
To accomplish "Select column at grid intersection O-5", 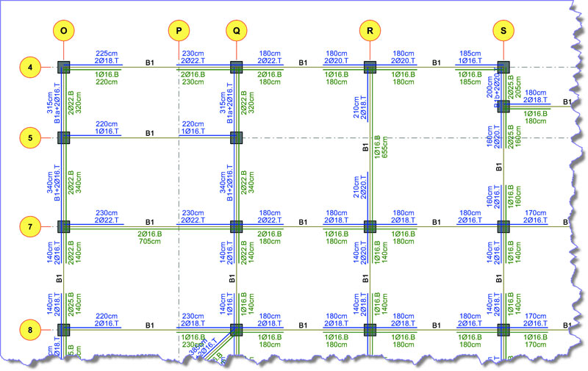I will pos(63,137).
